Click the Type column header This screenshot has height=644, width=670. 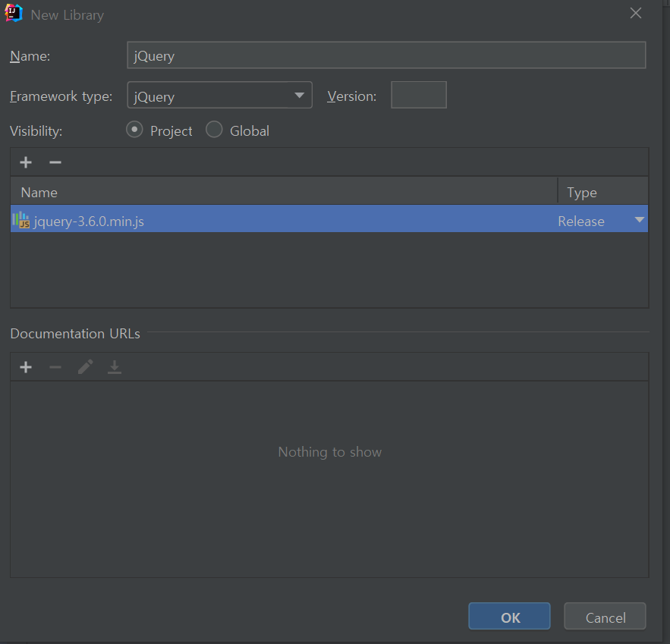tap(603, 191)
